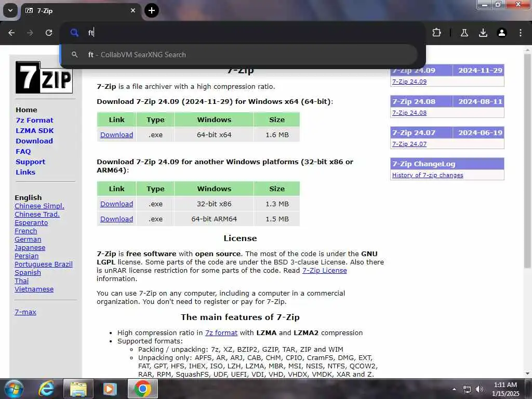
Task: Reload the page with the refresh icon
Action: click(49, 33)
